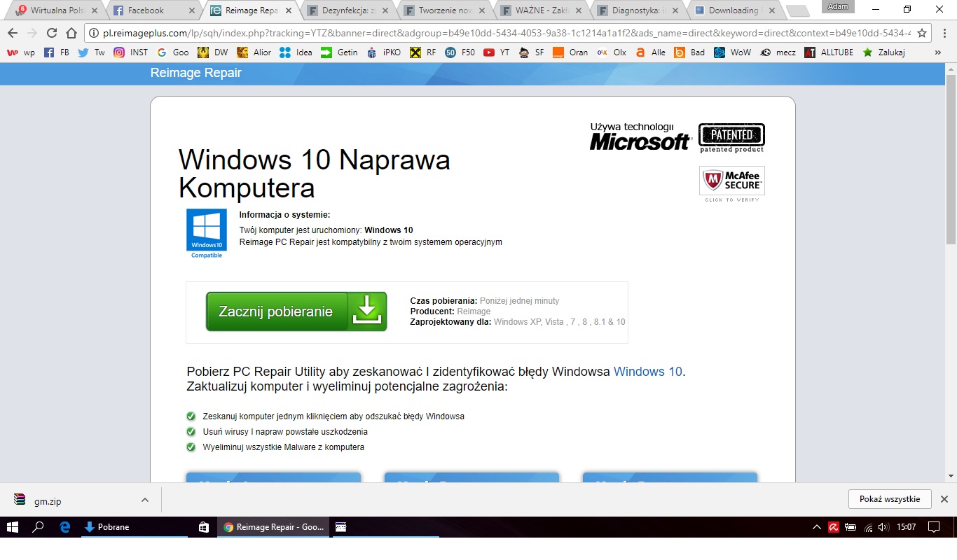Viewport: 957px width, 560px height.
Task: Open the DW bookmark
Action: [213, 52]
